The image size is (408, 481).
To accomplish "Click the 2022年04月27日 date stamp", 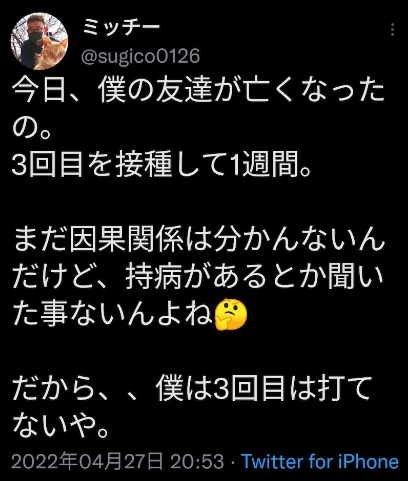I will (x=88, y=462).
